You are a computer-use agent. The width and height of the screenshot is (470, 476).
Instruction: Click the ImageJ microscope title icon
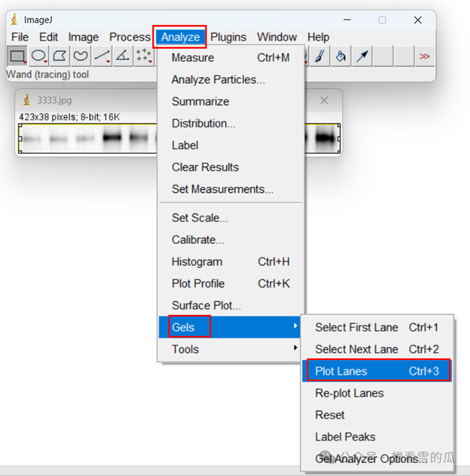(14, 20)
